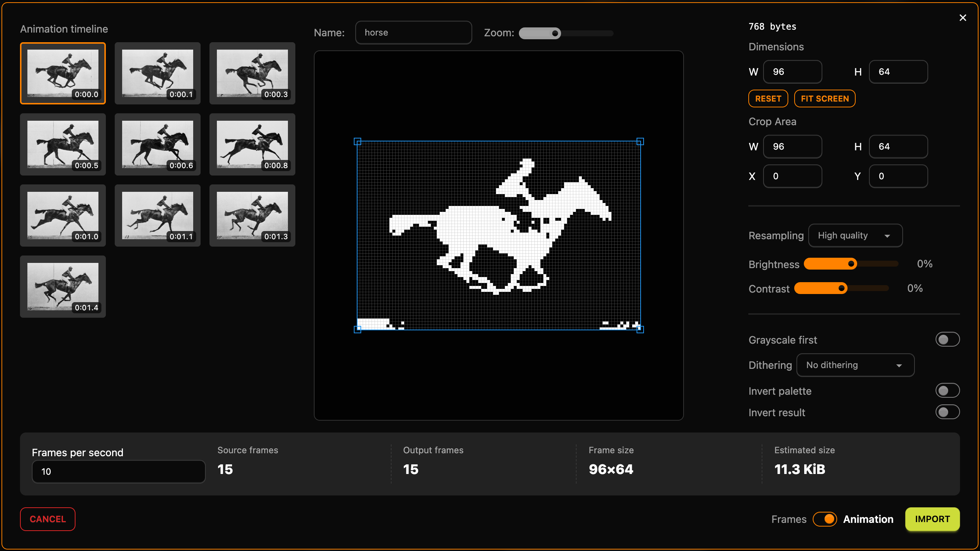This screenshot has height=551, width=980.
Task: Adjust the Contrast slider
Action: point(842,288)
